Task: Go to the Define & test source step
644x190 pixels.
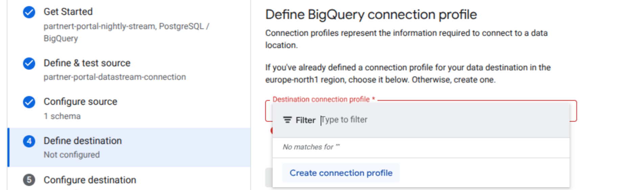Action: (87, 63)
